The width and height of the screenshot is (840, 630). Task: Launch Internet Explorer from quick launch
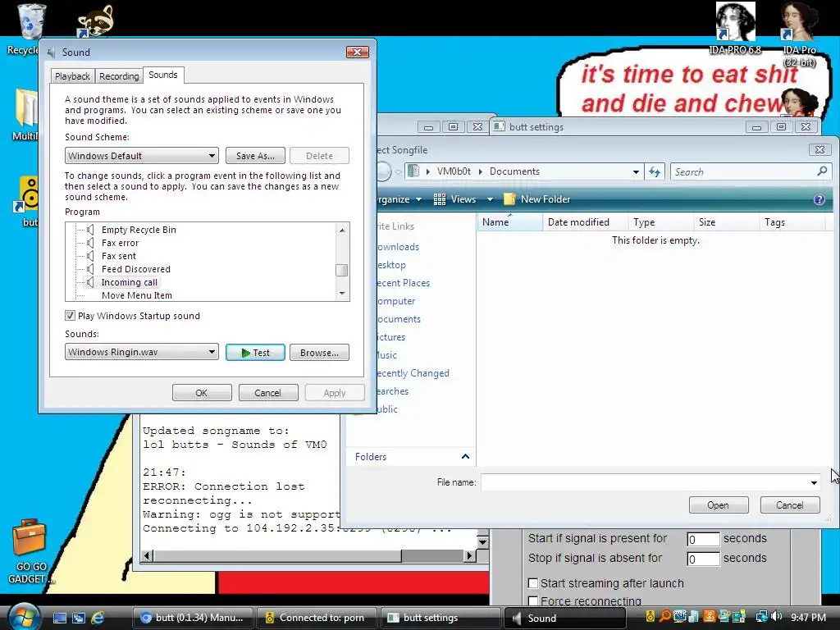point(98,618)
